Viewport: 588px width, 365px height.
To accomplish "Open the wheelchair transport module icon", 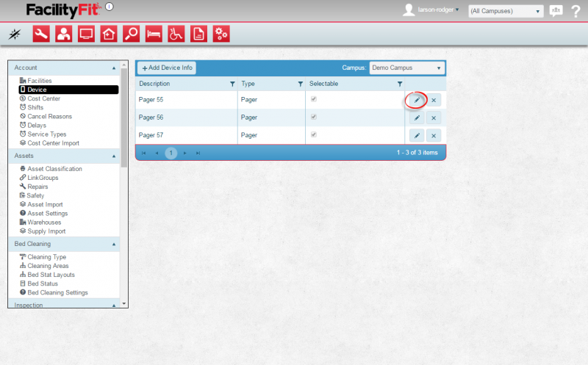I will [x=176, y=34].
